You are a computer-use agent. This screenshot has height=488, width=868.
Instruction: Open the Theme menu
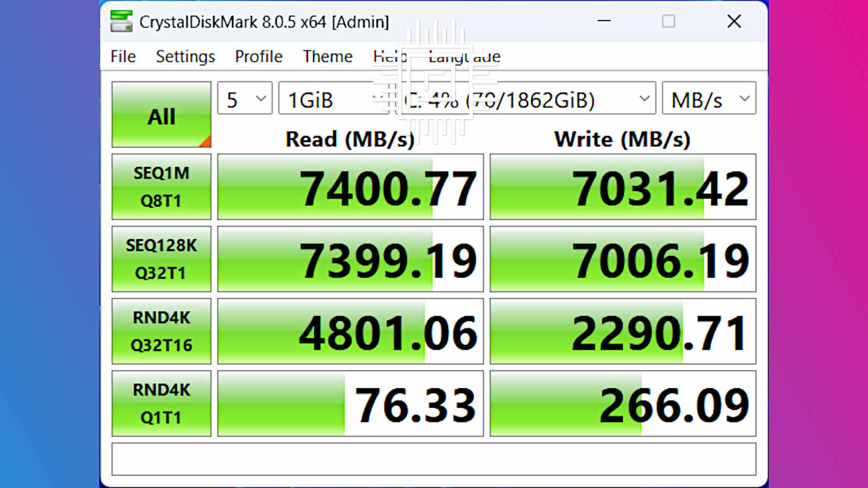click(327, 56)
